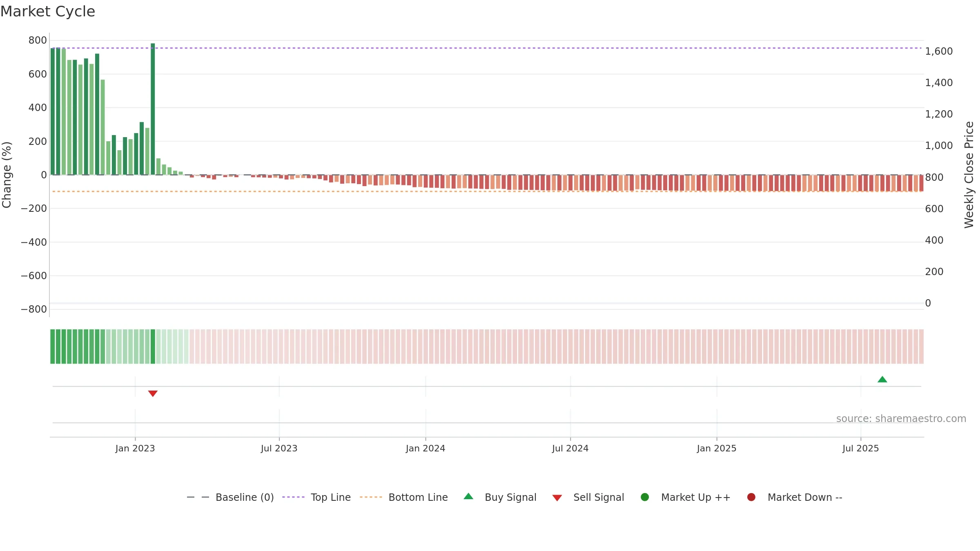
Task: Click the −800 label on the left axis
Action: tap(34, 309)
